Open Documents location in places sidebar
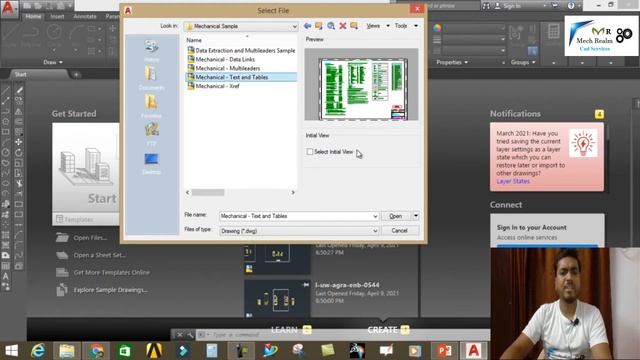 (151, 78)
